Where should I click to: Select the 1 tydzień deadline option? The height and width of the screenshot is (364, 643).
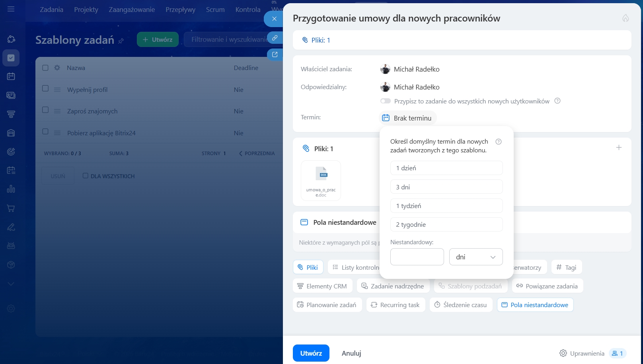(446, 206)
